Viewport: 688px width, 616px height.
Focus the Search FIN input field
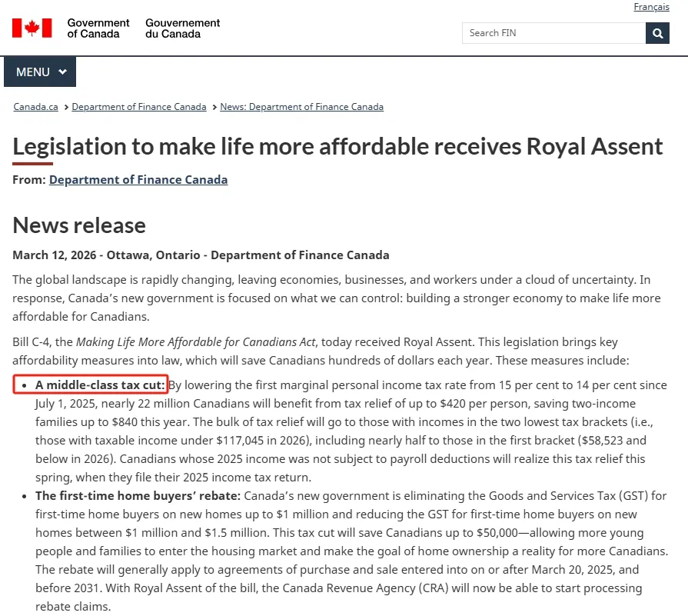coord(553,33)
